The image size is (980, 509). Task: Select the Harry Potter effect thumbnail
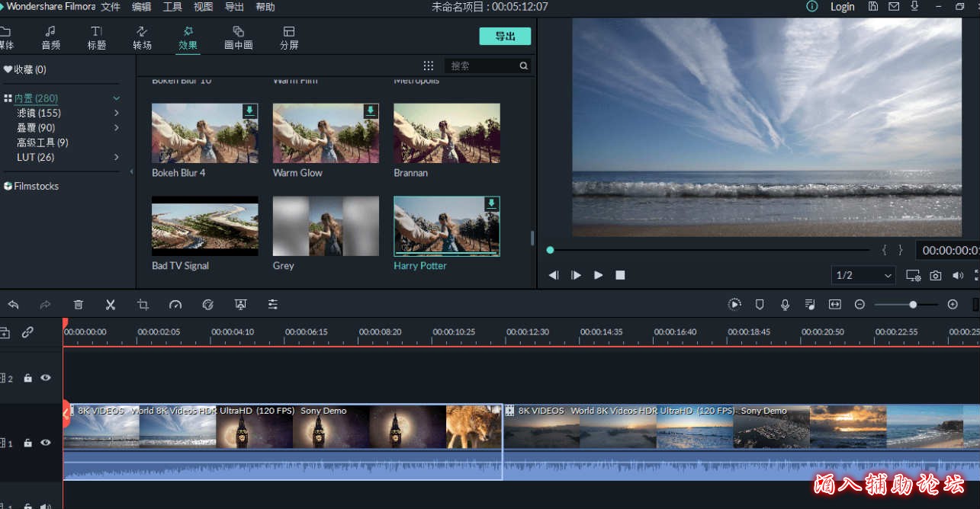[x=447, y=226]
